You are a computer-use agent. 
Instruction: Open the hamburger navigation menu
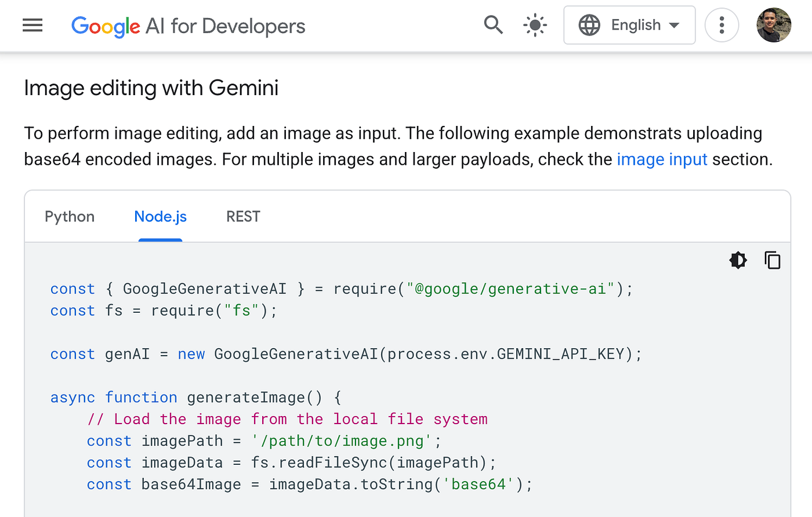click(x=32, y=26)
